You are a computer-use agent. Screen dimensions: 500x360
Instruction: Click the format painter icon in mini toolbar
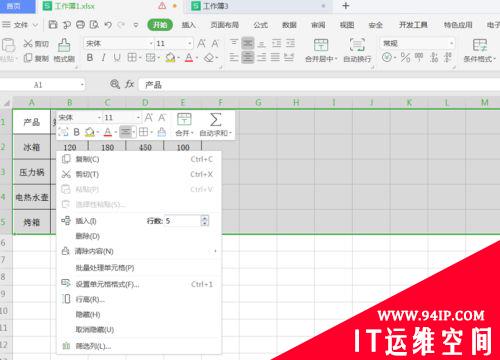(x=162, y=132)
